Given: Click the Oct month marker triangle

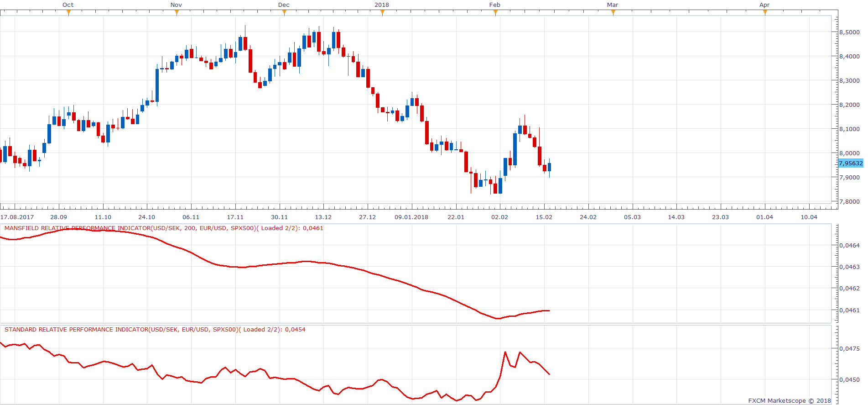Looking at the screenshot, I should point(68,12).
